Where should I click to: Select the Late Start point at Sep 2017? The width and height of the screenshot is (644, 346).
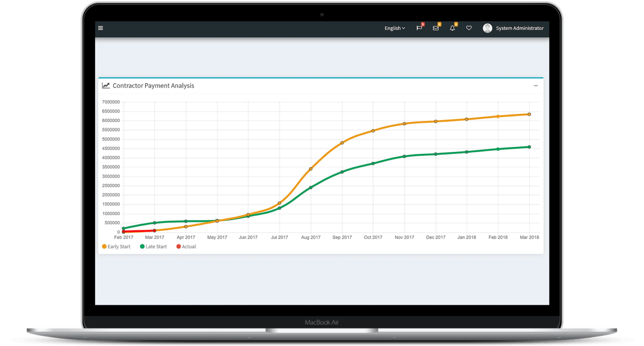click(x=342, y=172)
